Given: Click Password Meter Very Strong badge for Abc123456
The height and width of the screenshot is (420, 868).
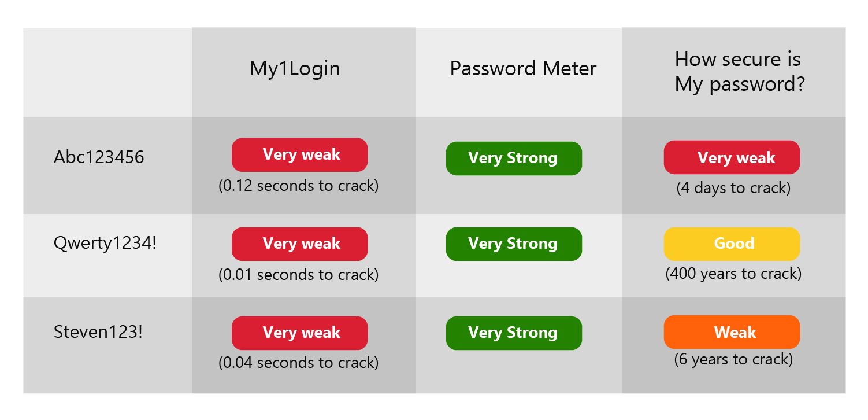Looking at the screenshot, I should tap(514, 158).
